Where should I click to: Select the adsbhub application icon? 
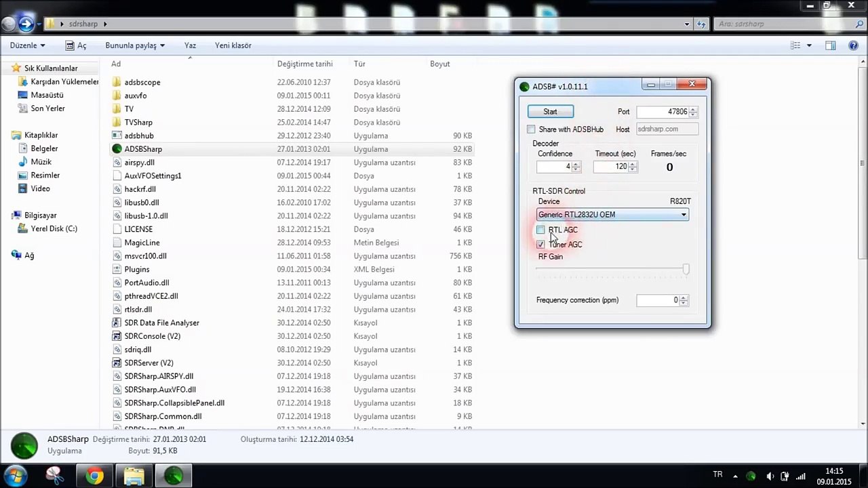tap(117, 136)
